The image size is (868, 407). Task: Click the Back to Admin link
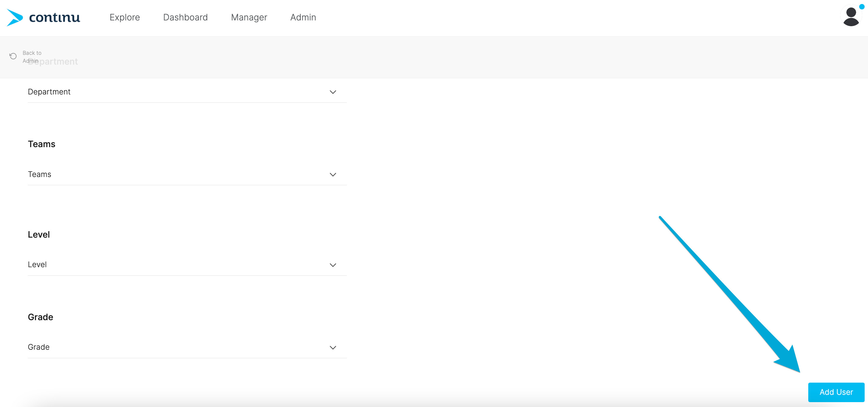pyautogui.click(x=32, y=57)
